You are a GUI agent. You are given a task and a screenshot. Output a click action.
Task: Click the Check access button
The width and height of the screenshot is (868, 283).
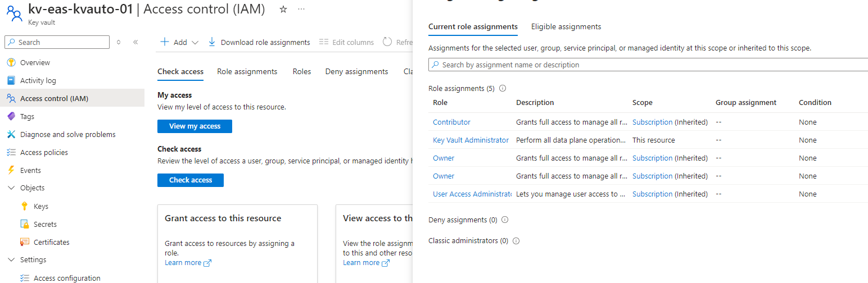[x=191, y=180]
